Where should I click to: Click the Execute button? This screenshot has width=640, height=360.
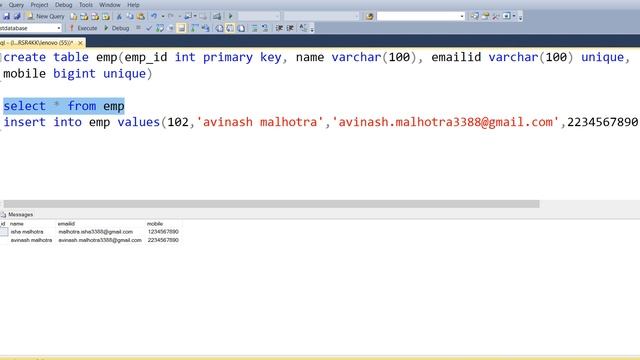point(83,28)
